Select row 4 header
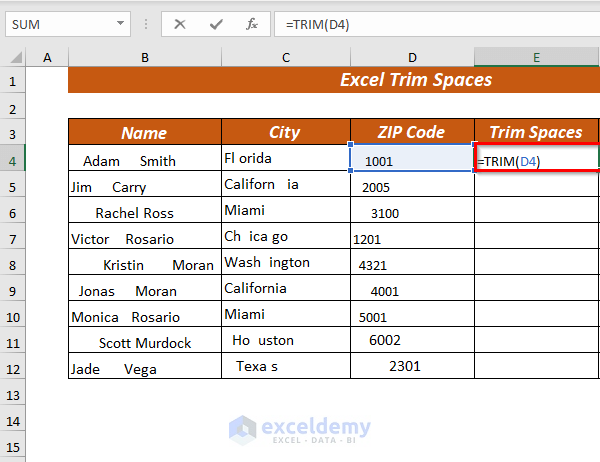The height and width of the screenshot is (462, 600). click(x=13, y=161)
